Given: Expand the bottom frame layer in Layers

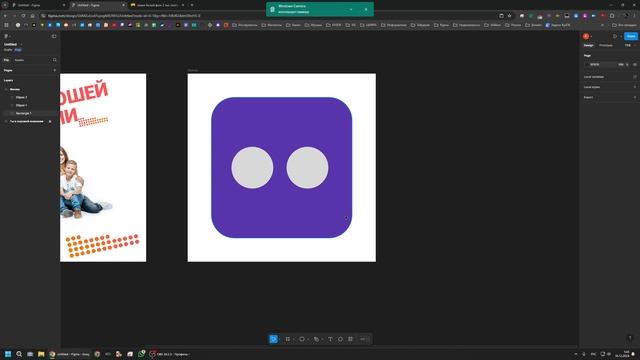Looking at the screenshot, I should [6, 121].
